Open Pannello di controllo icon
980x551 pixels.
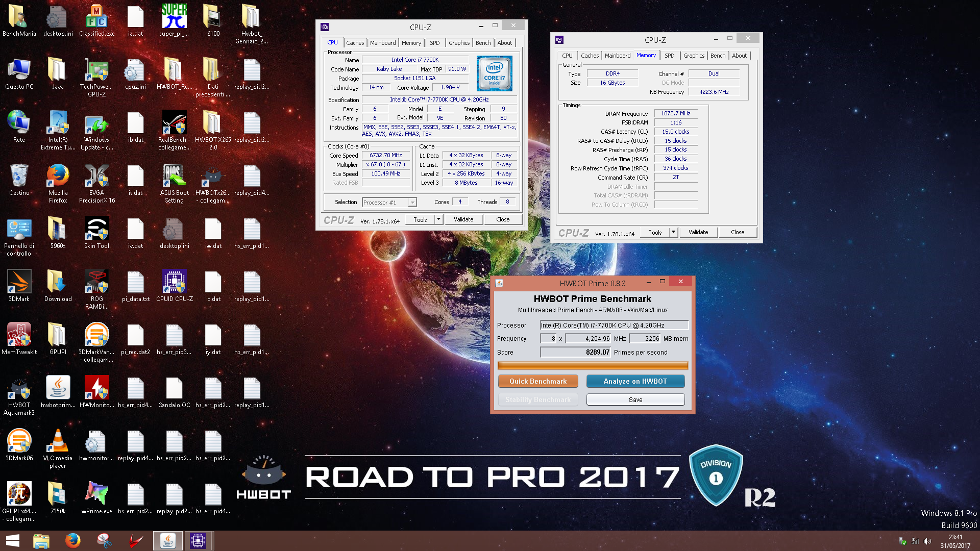pyautogui.click(x=19, y=236)
